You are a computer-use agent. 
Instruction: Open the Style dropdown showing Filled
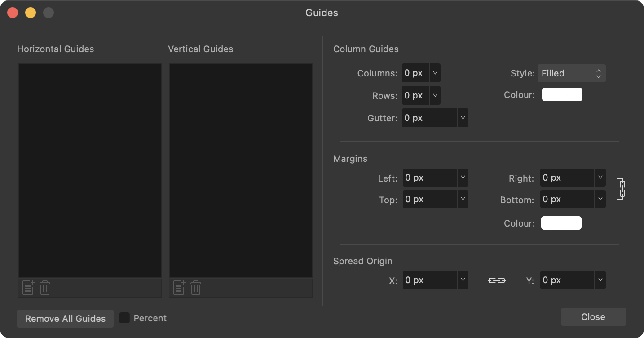[571, 73]
